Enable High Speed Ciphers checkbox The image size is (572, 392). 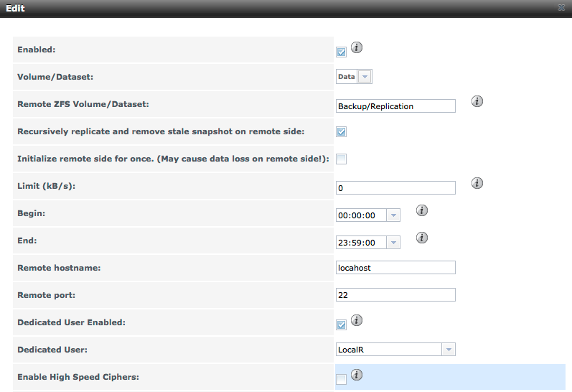(341, 379)
